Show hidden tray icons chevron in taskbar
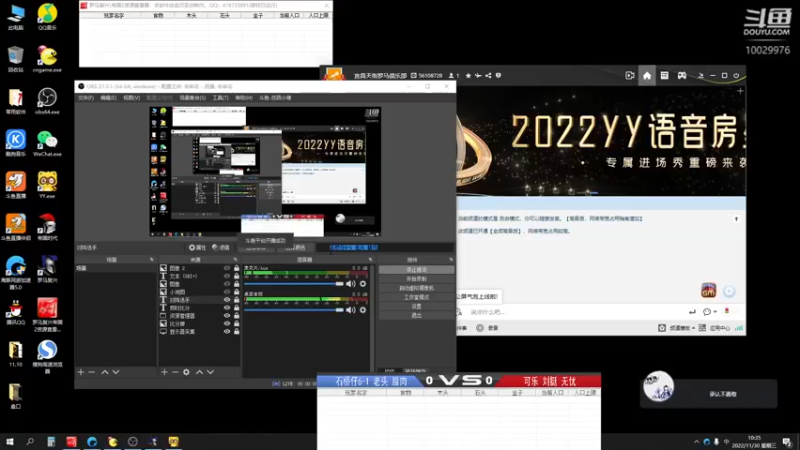 (x=696, y=442)
